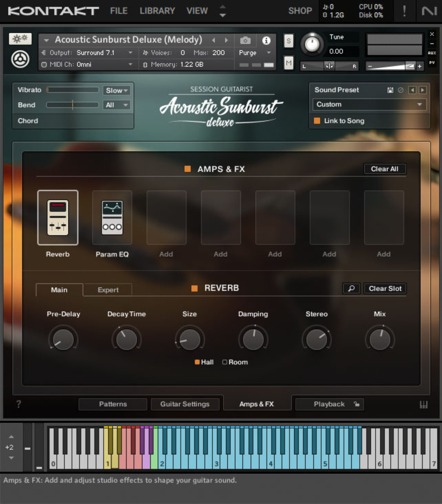Viewport: 442px width, 504px height.
Task: Select the Param EQ pedal icon
Action: pos(112,218)
